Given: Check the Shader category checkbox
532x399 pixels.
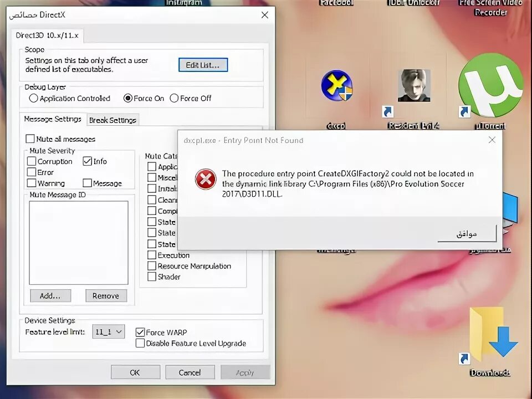Looking at the screenshot, I should click(152, 277).
